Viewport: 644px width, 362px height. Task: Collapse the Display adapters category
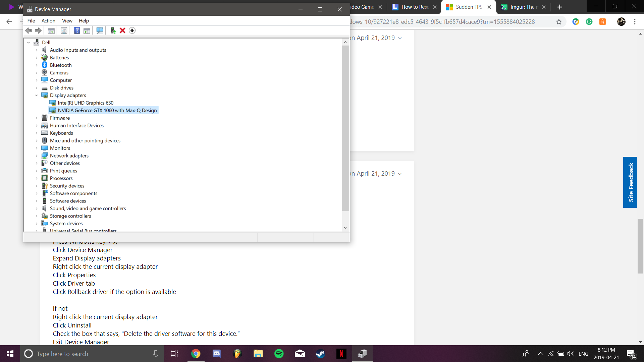37,95
